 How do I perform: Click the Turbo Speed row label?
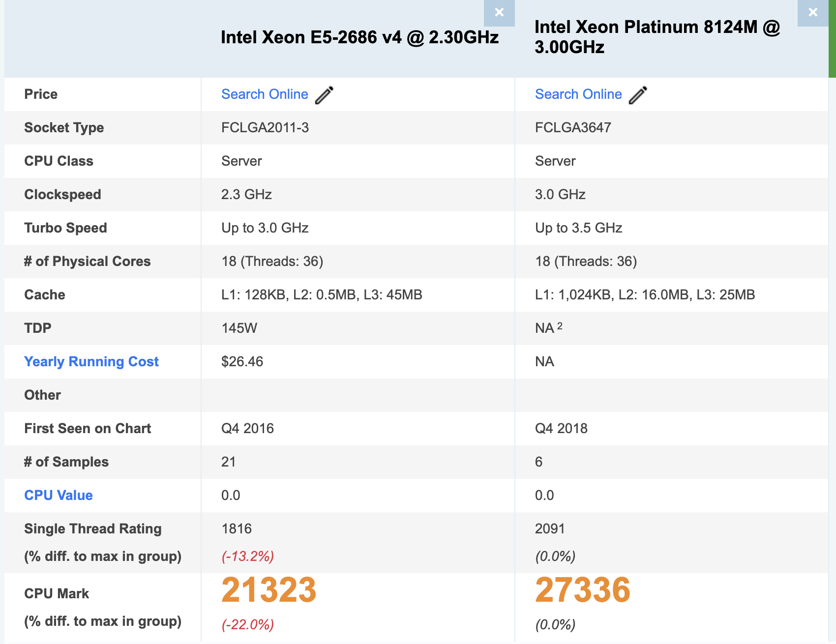click(65, 228)
